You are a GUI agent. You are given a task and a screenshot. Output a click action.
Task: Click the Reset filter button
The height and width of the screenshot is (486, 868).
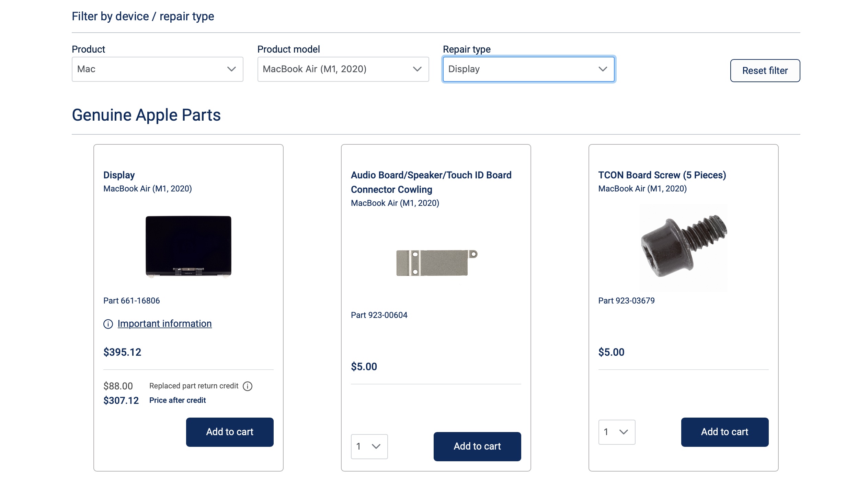tap(765, 70)
